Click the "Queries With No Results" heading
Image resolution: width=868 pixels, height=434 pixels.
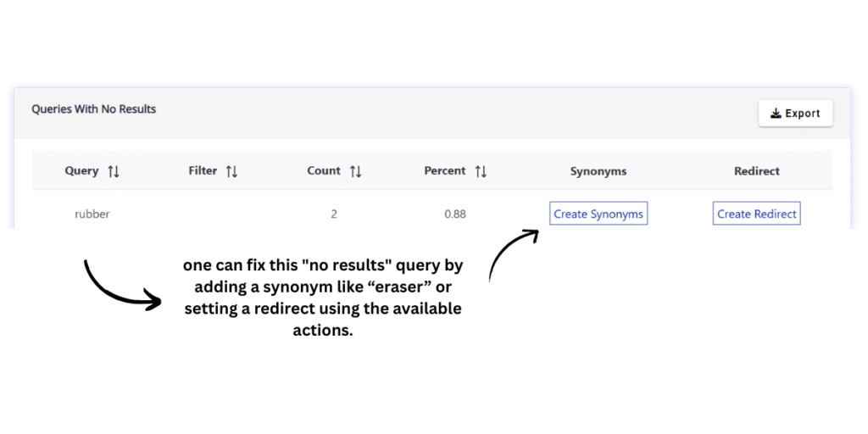click(94, 109)
